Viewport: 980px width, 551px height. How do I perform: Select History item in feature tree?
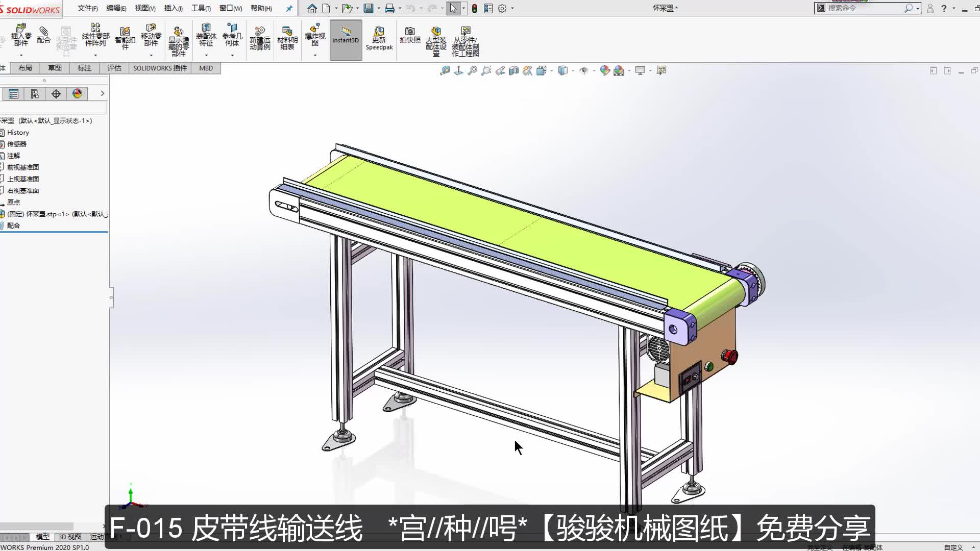[x=18, y=133]
